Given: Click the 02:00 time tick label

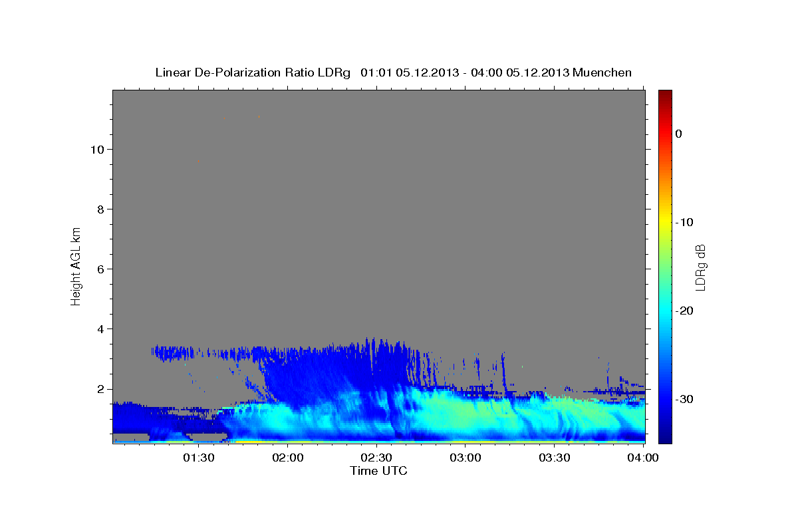Looking at the screenshot, I should (x=287, y=458).
